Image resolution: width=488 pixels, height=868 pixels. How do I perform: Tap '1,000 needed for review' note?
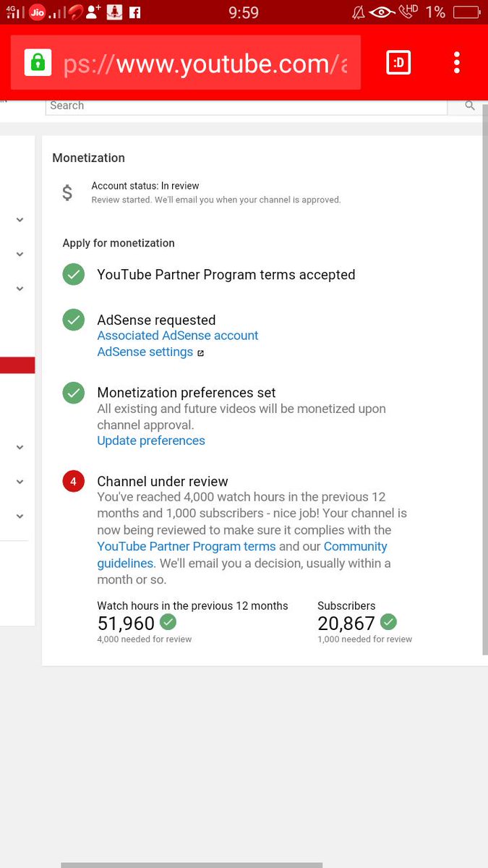[365, 639]
